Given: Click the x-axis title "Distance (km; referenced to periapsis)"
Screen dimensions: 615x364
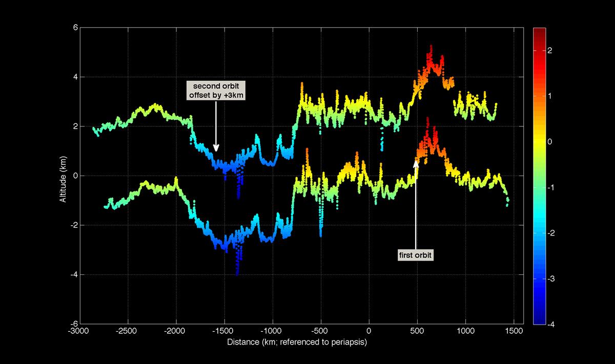Looking at the screenshot, I should (297, 341).
